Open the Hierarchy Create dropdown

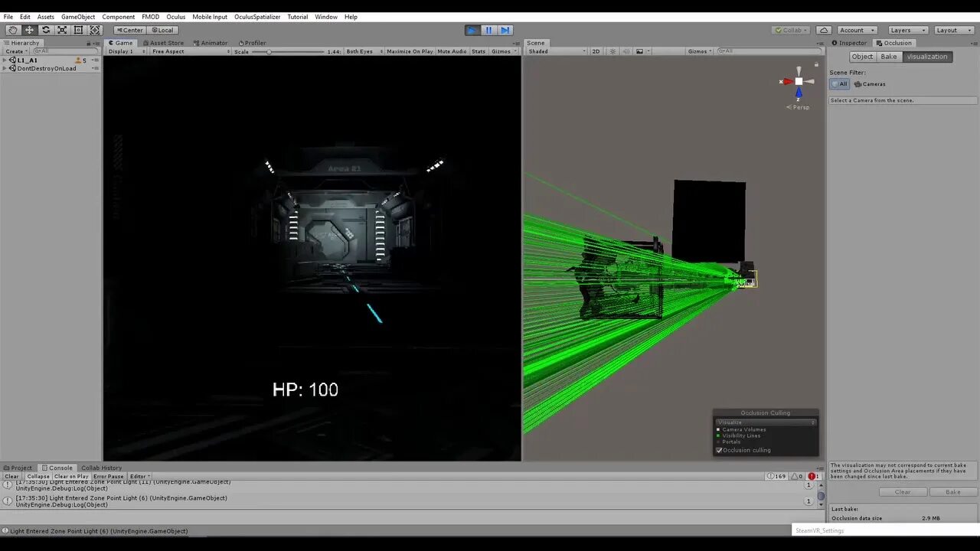(x=15, y=51)
